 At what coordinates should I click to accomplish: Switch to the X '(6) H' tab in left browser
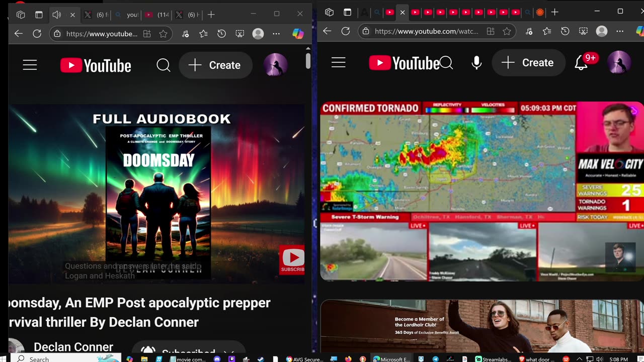pos(187,15)
